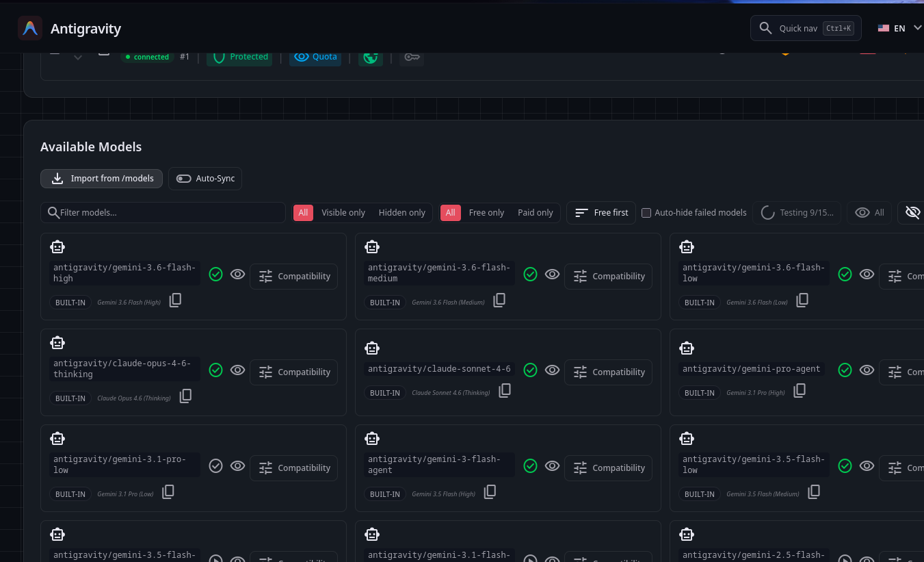Image resolution: width=924 pixels, height=562 pixels.
Task: Focus the Filter models input
Action: [163, 212]
